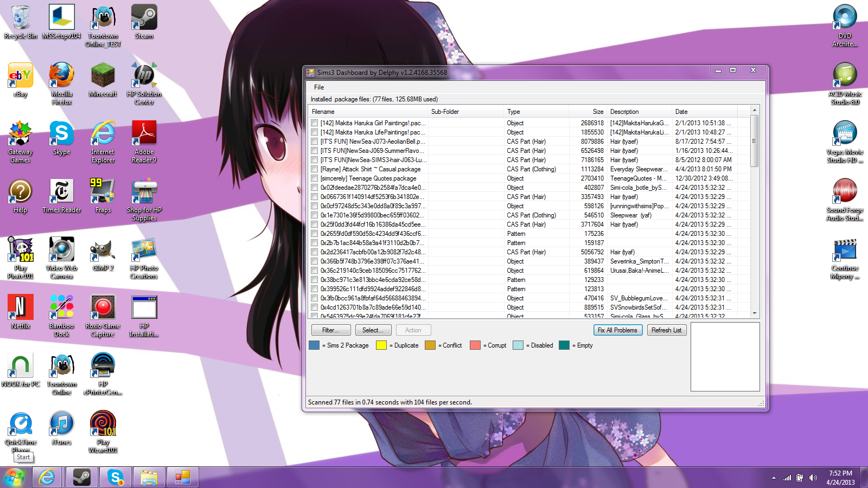This screenshot has height=488, width=868.
Task: Open the Filter... options button
Action: [330, 330]
